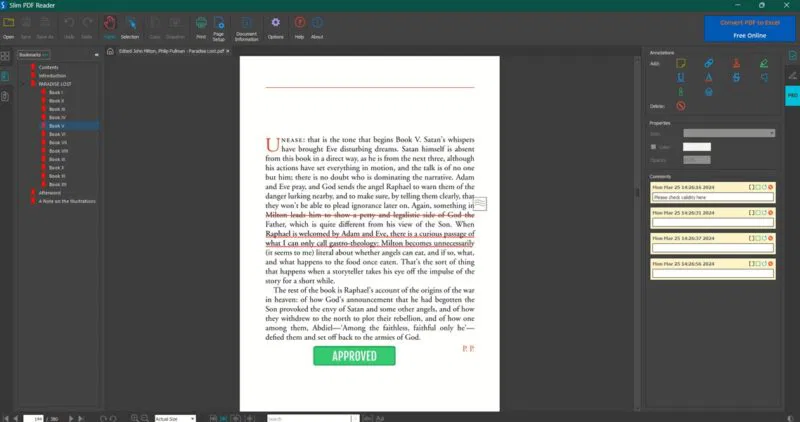This screenshot has height=422, width=800.
Task: Open a PDF with the Open icon
Action: tap(9, 27)
